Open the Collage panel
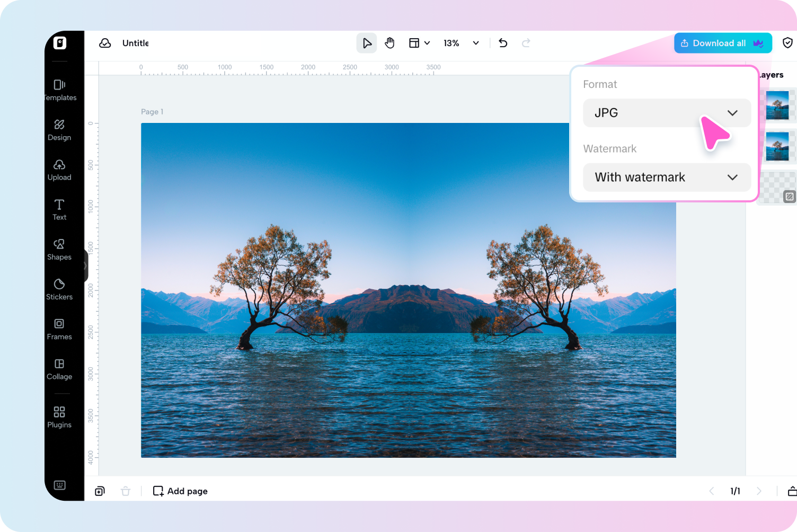This screenshot has width=797, height=532. (x=59, y=369)
